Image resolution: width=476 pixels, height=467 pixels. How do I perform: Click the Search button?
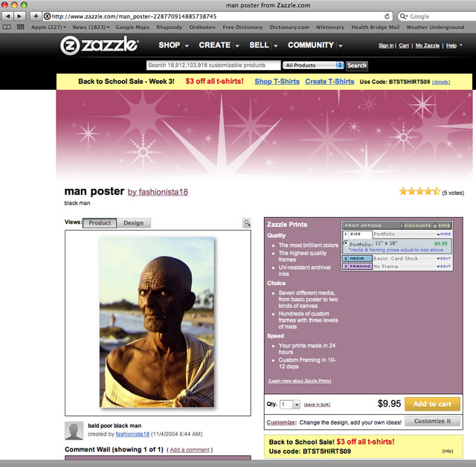tap(357, 65)
